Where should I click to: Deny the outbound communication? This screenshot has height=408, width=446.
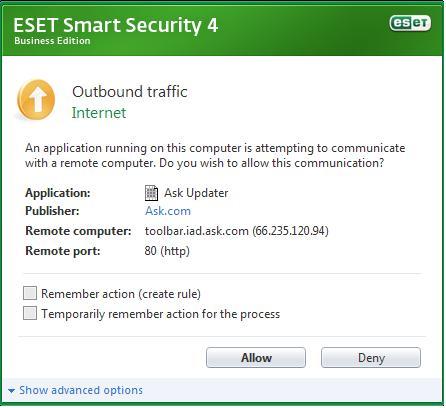click(x=371, y=358)
